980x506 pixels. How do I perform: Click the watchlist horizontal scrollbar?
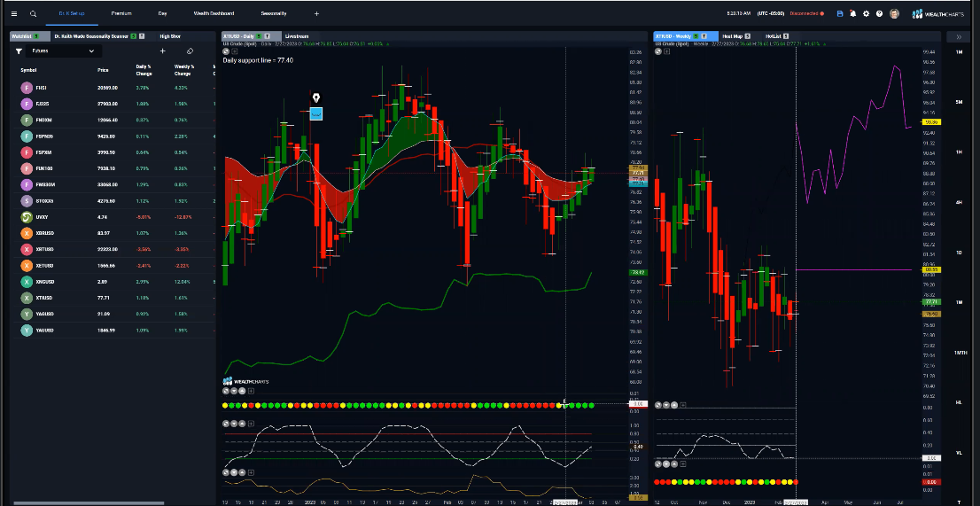88,502
